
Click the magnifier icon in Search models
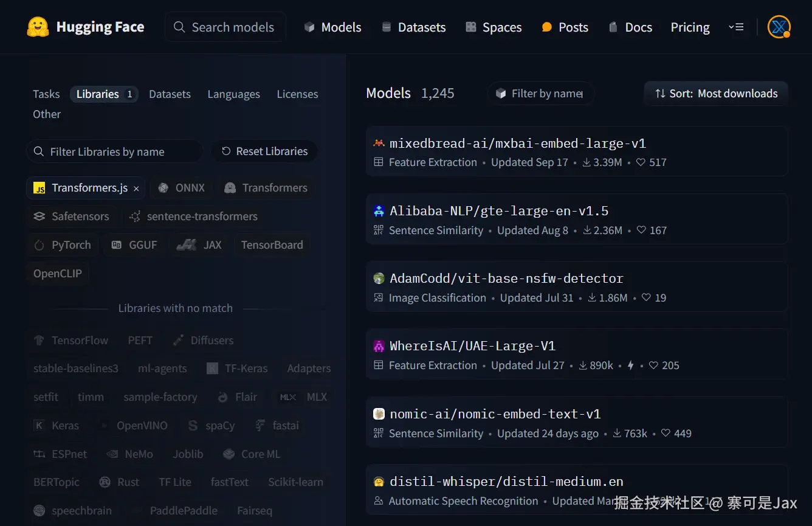point(179,27)
